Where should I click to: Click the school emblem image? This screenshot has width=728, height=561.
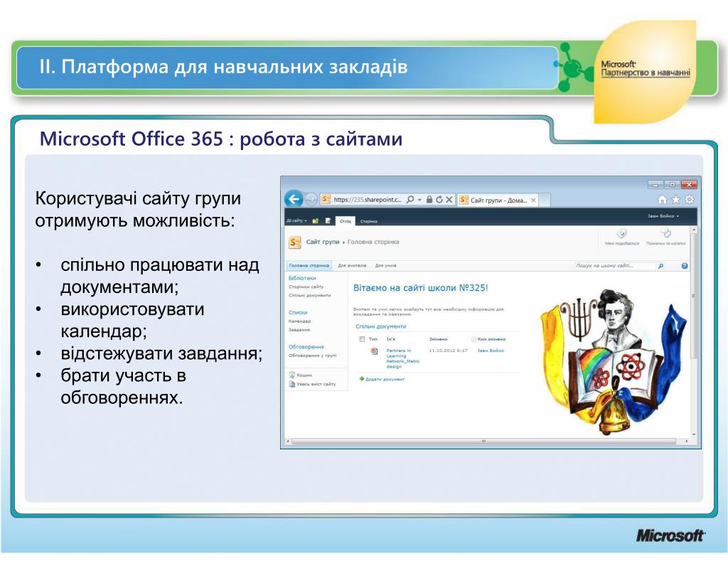(x=612, y=362)
